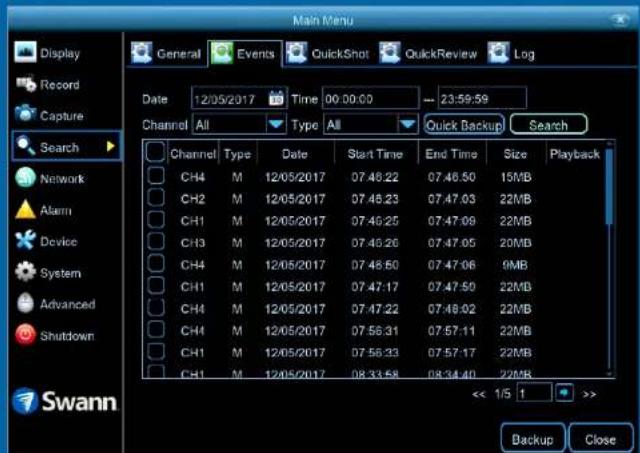Click the Date input field
This screenshot has width=640, height=453.
click(239, 98)
